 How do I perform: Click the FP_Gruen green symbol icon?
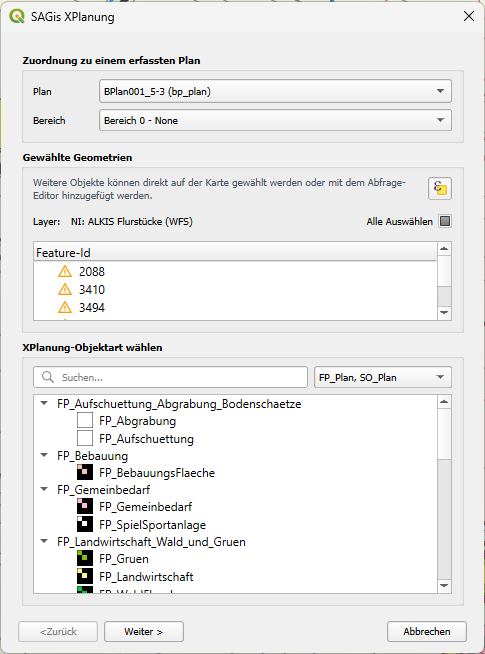click(85, 558)
